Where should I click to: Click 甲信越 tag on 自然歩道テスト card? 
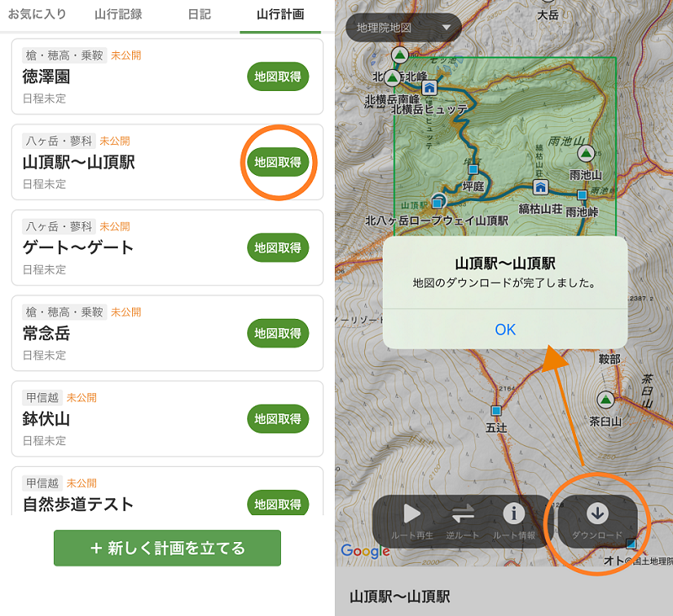pos(42,483)
